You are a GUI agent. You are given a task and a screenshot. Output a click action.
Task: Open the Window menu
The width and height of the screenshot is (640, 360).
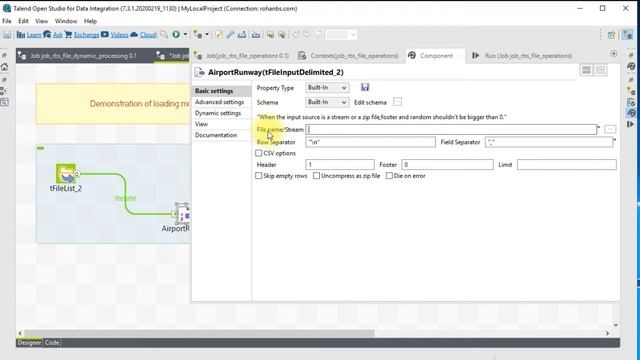pyautogui.click(x=66, y=21)
